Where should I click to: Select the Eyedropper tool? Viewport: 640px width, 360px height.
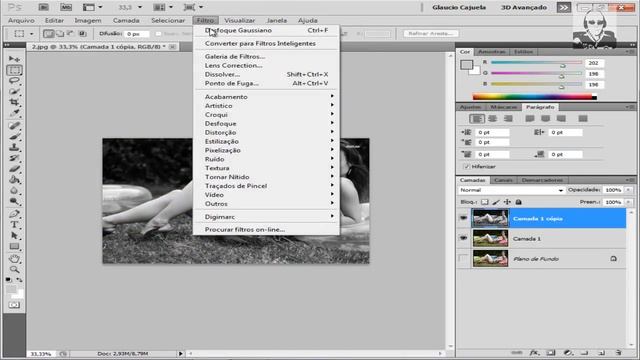(14, 113)
